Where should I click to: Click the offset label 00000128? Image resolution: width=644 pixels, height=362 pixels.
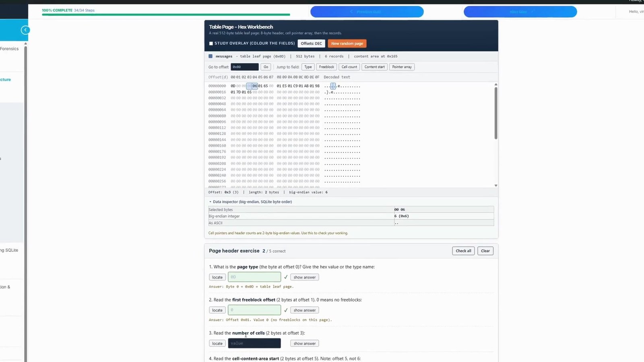point(217,134)
